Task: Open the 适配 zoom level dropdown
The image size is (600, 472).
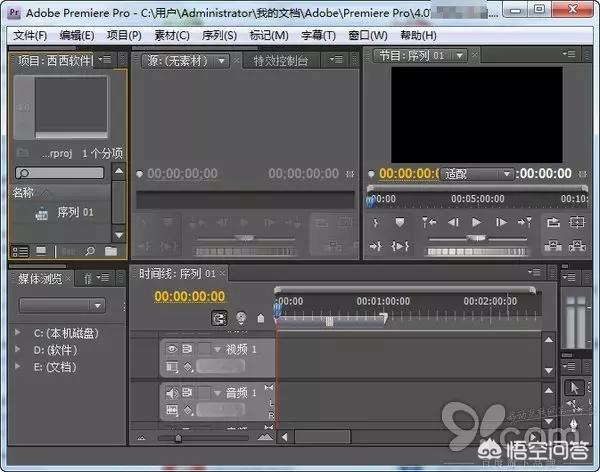Action: (x=477, y=173)
